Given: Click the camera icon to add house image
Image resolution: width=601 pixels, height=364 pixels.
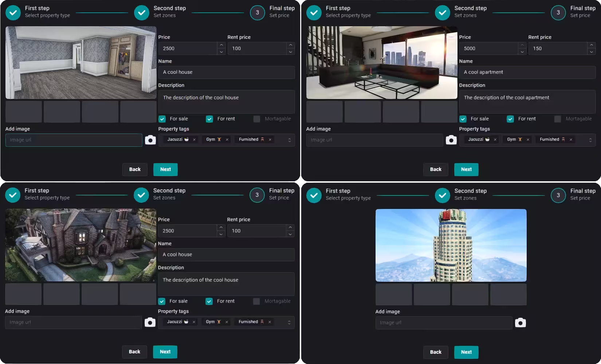Looking at the screenshot, I should [x=150, y=139].
